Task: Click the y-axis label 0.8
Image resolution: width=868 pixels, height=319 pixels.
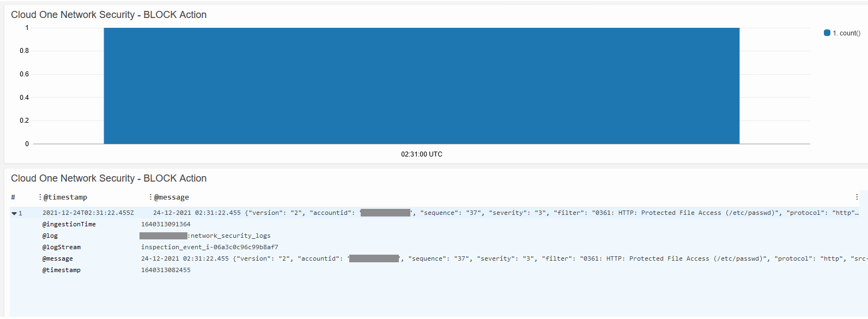Action: click(x=25, y=51)
